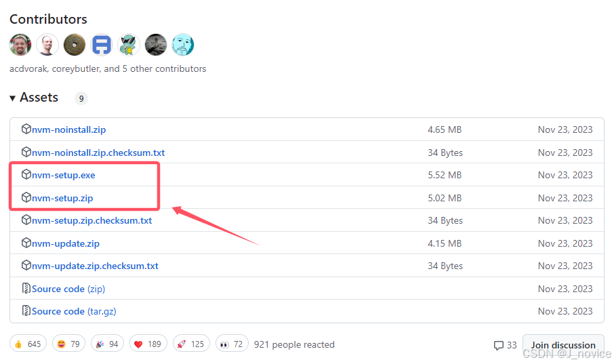This screenshot has width=614, height=364.
Task: Open coreybutler's avatar, second in contributors row
Action: pos(47,45)
